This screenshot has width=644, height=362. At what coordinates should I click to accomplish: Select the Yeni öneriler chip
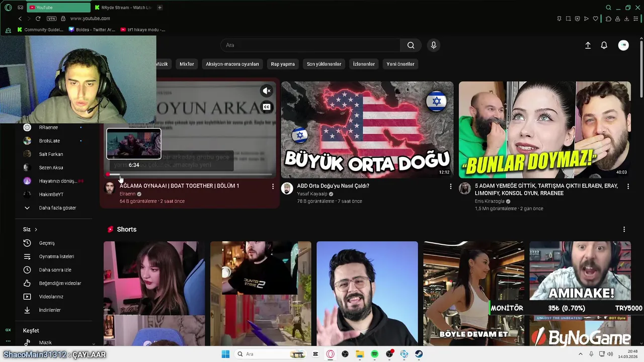(x=400, y=64)
